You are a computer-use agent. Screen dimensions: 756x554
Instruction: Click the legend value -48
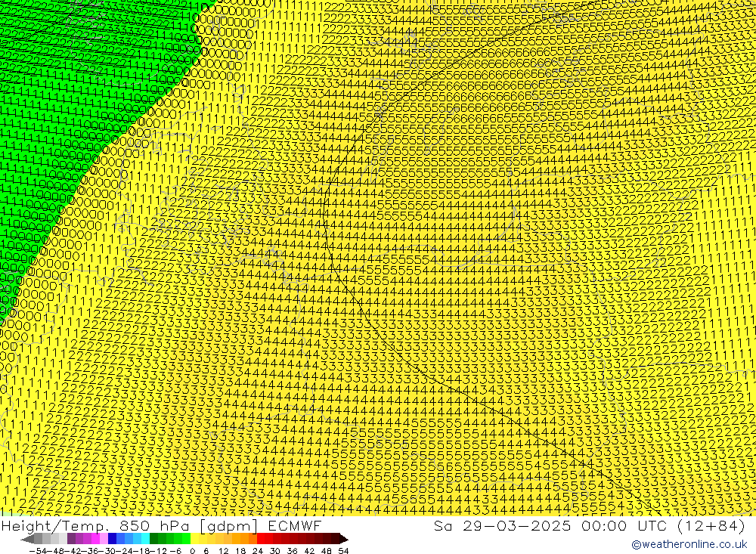pyautogui.click(x=55, y=551)
